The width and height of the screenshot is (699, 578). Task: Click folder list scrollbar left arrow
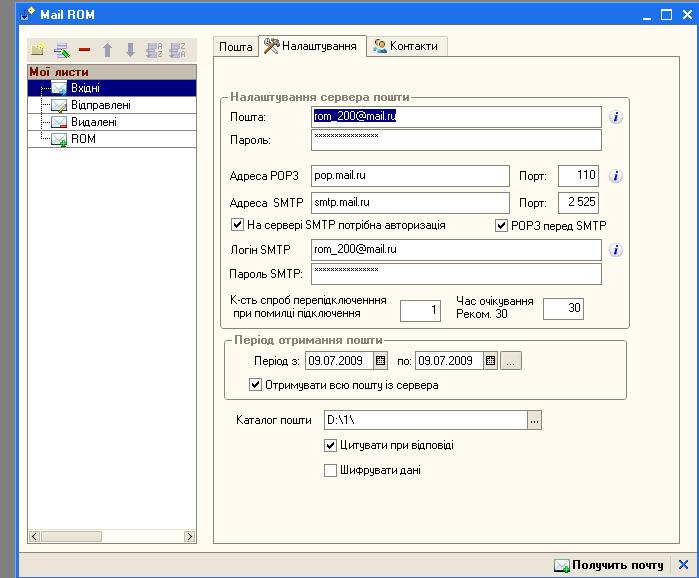[34, 536]
